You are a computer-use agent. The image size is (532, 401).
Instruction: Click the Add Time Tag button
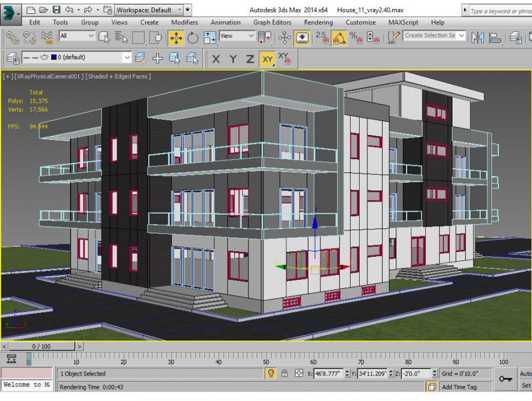[x=459, y=387]
